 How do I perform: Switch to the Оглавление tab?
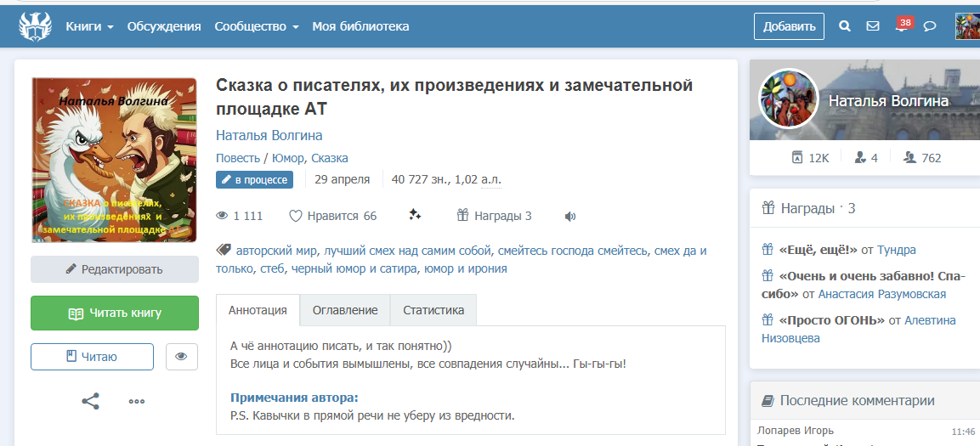click(345, 310)
